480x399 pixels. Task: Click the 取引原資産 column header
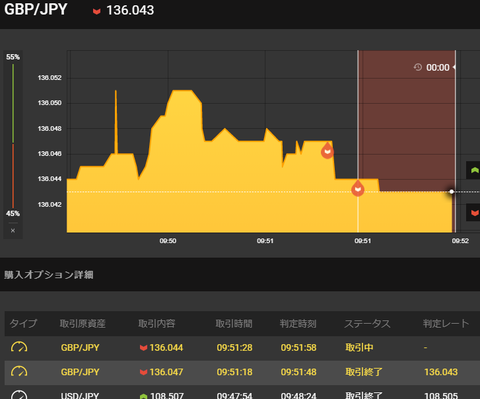(x=83, y=323)
